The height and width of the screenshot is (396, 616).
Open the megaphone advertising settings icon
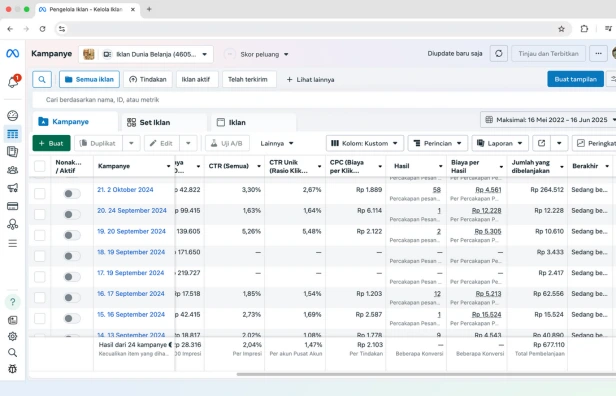coord(13,188)
